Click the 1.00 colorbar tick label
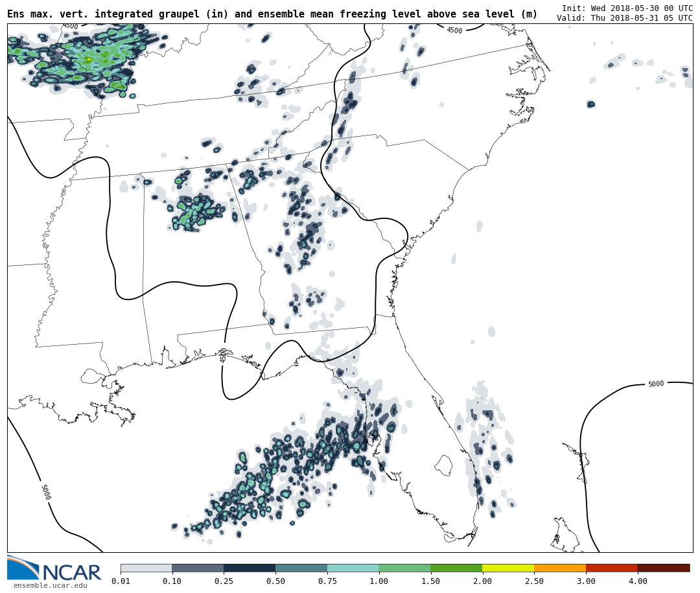Screen dimensions: 700x593 (379, 581)
